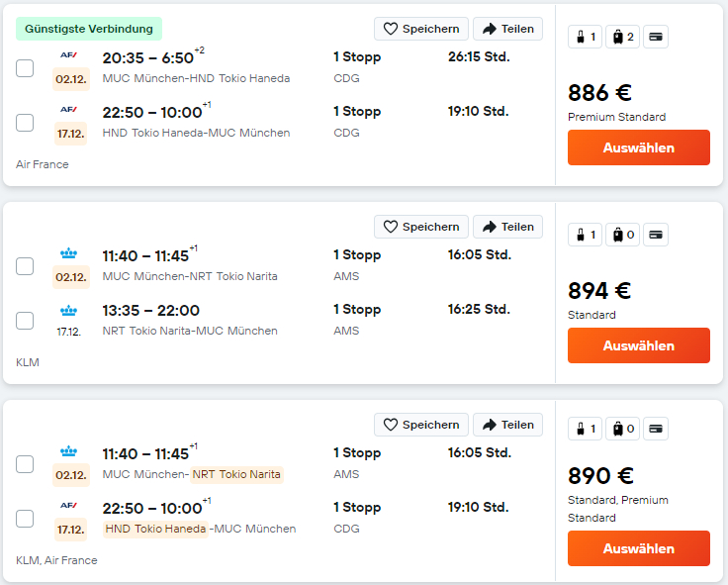728x585 pixels.
Task: Share the KLM 894 € connection
Action: (507, 227)
